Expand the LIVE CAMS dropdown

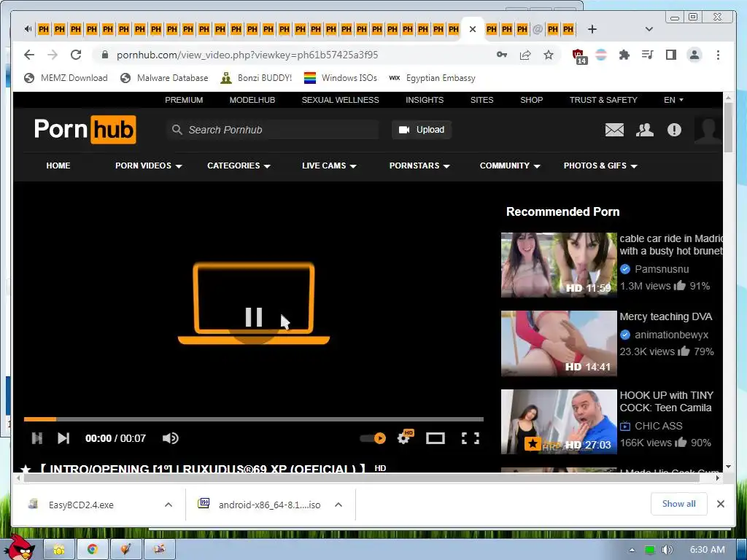pos(329,166)
